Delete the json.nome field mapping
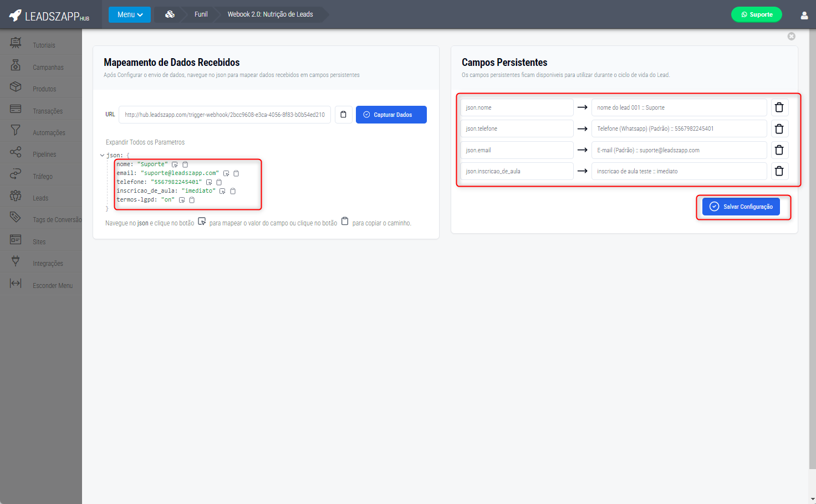Viewport: 816px width, 504px height. click(x=779, y=107)
